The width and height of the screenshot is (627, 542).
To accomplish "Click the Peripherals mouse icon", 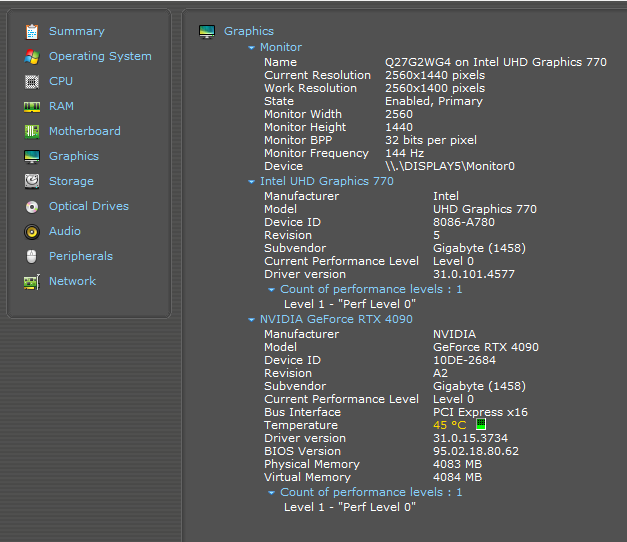I will [x=32, y=257].
